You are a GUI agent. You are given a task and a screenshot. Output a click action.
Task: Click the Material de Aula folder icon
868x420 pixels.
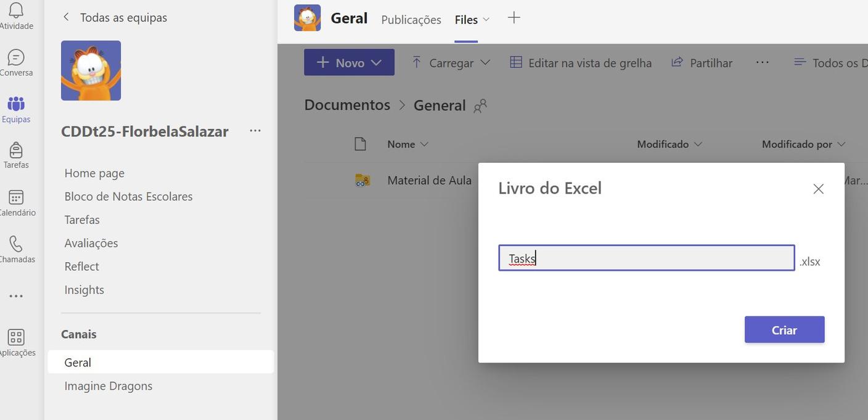pyautogui.click(x=362, y=181)
